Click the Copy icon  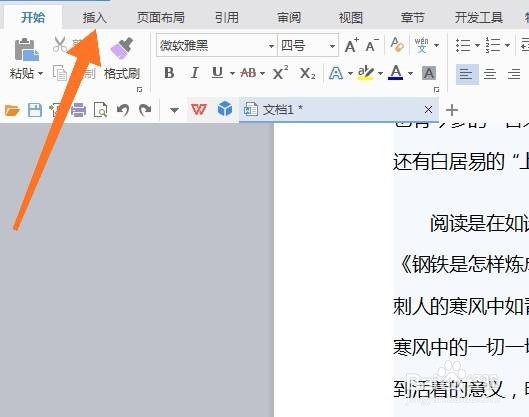(60, 73)
